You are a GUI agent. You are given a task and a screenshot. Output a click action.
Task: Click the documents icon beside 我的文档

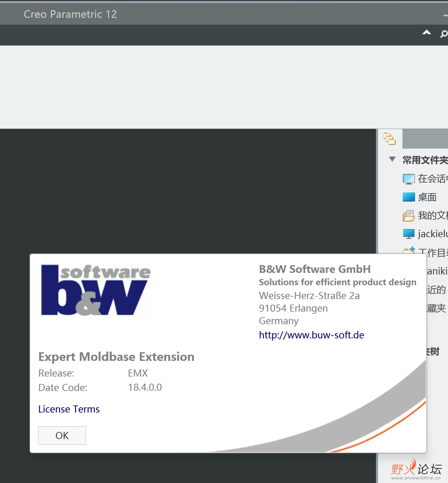click(x=409, y=216)
